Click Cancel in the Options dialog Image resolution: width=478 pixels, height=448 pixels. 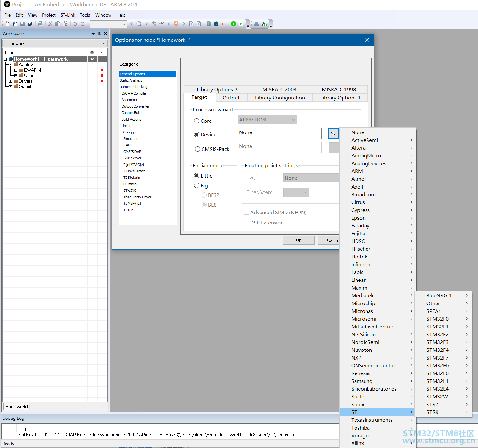point(329,240)
